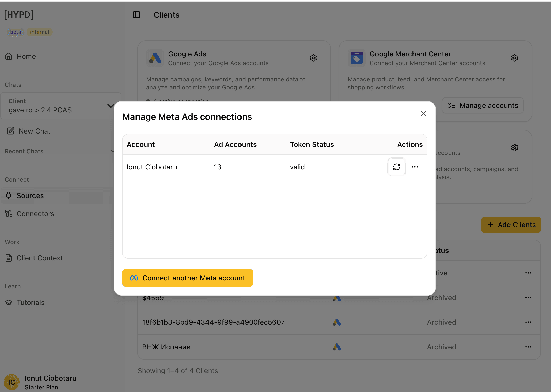Click the Home house icon
The width and height of the screenshot is (551, 392).
(9, 56)
